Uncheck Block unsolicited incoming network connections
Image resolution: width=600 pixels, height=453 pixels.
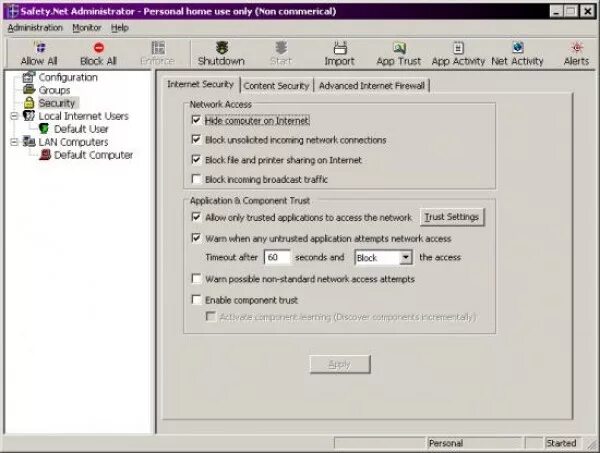pos(196,139)
